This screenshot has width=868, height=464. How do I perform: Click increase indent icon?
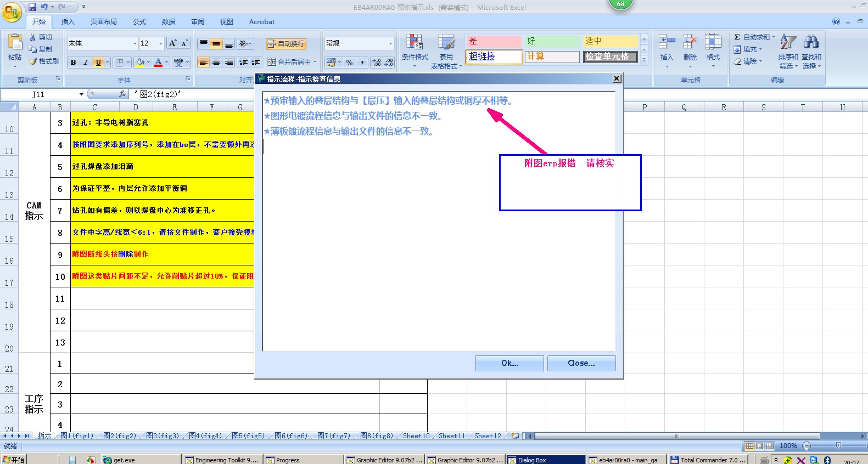click(255, 62)
